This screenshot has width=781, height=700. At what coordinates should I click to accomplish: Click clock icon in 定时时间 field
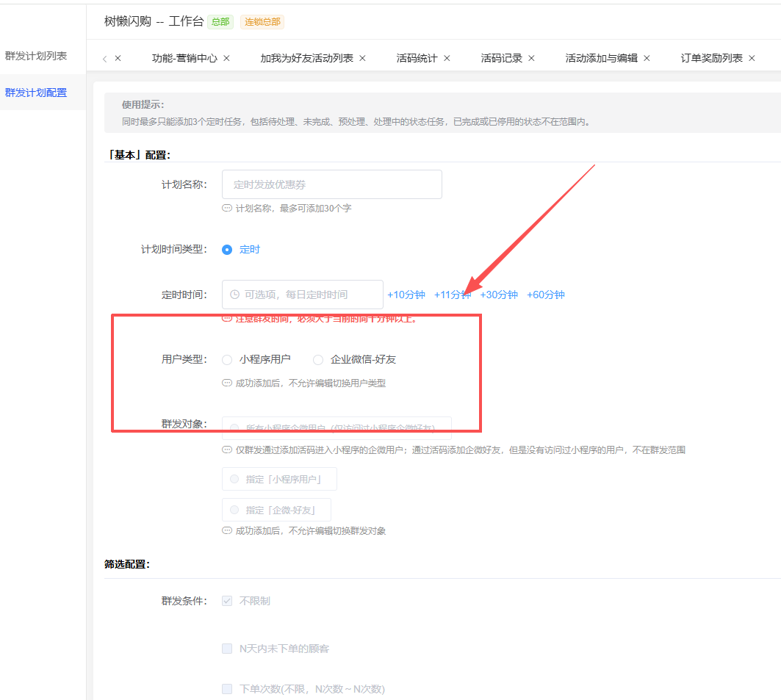[234, 295]
